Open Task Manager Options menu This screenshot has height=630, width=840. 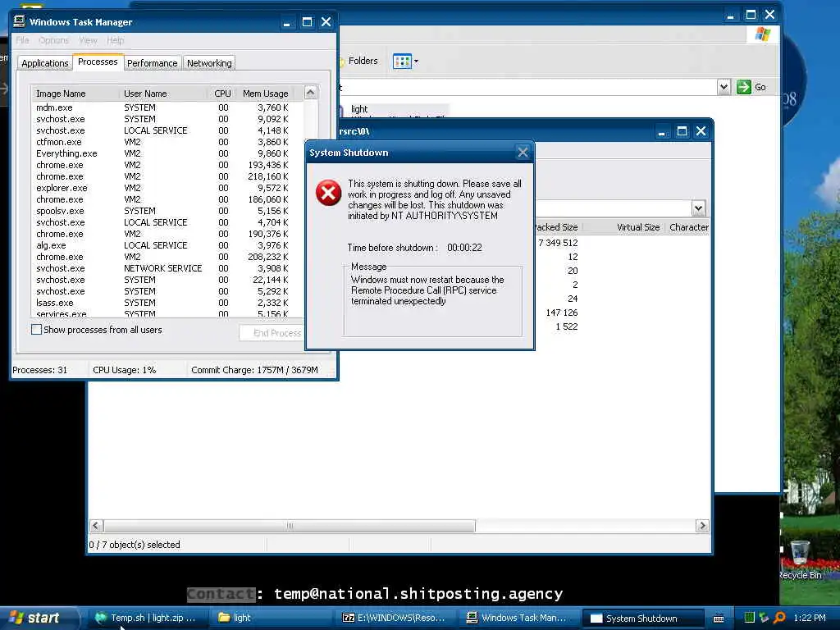click(53, 40)
